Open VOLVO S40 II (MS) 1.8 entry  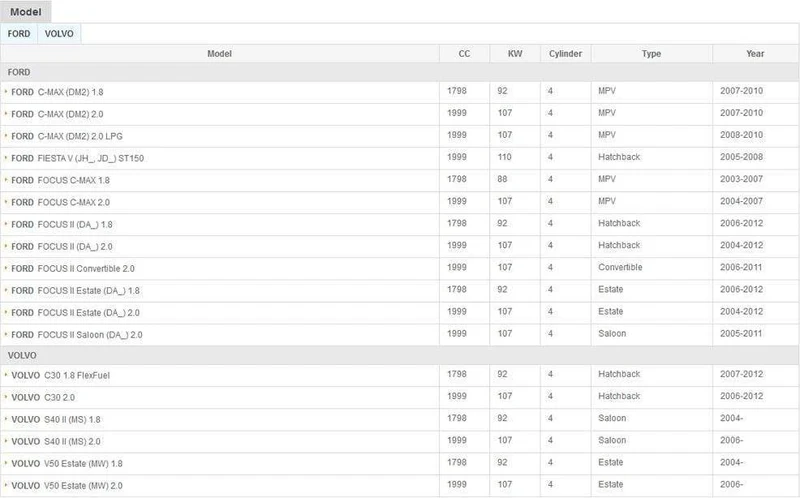pyautogui.click(x=56, y=419)
